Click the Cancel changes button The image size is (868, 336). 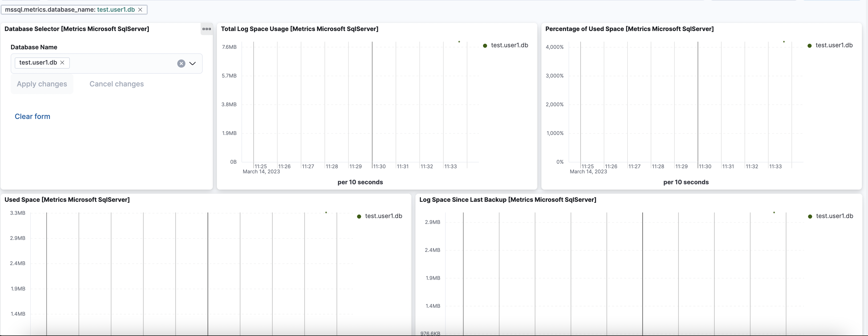coord(117,84)
